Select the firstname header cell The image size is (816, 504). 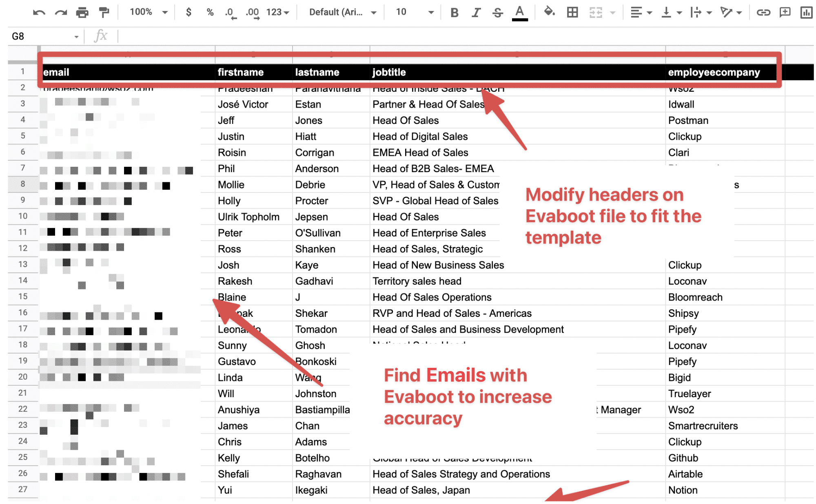(x=254, y=72)
